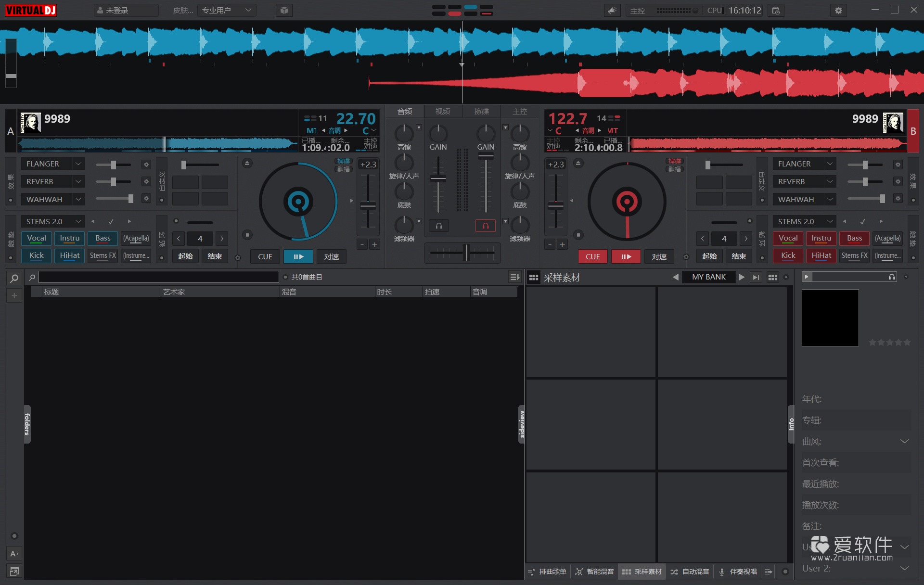The height and width of the screenshot is (585, 924).
Task: Click the 起始 loop-in button on deck A
Action: pos(186,256)
